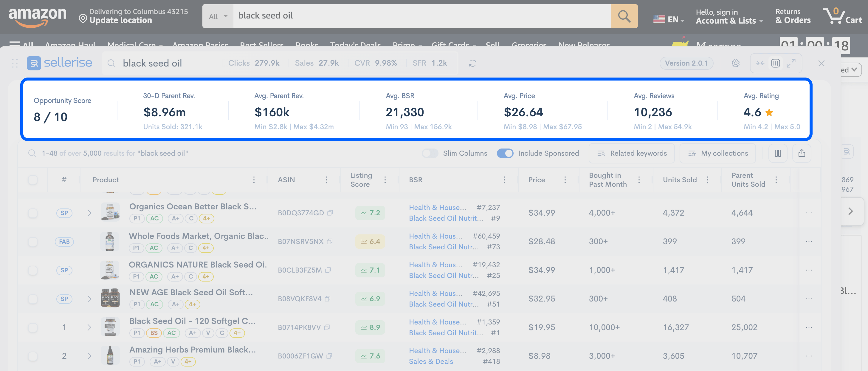868x371 pixels.
Task: Click the export share icon
Action: (802, 154)
